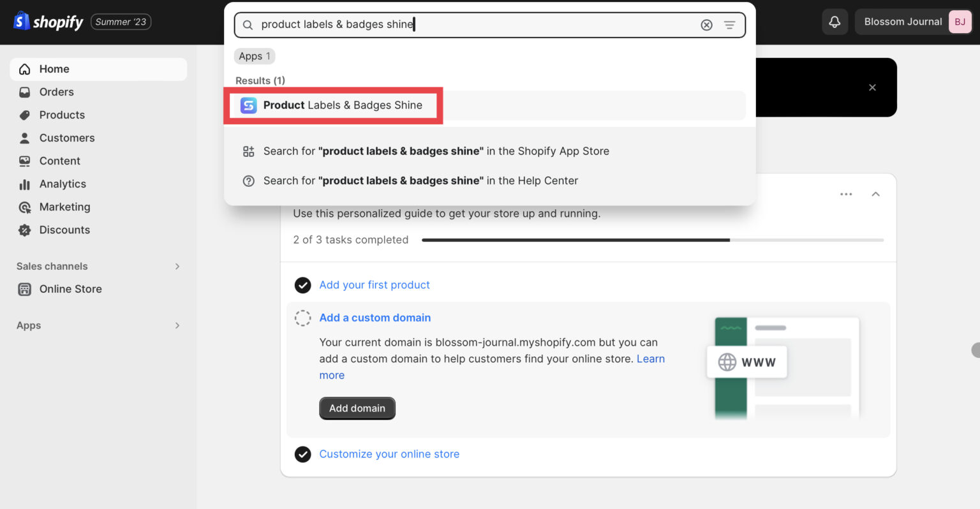Open the notifications bell
The height and width of the screenshot is (509, 980).
point(835,21)
